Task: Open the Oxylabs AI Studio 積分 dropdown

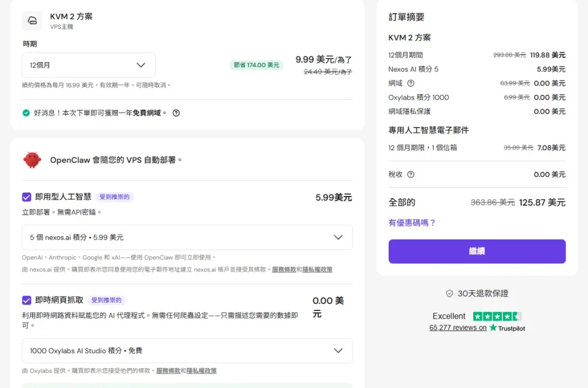Action: 187,349
